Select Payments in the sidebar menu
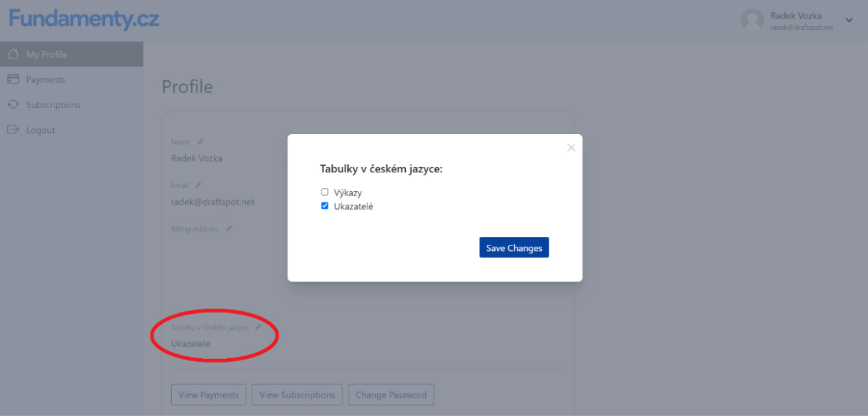This screenshot has width=868, height=416. (x=45, y=80)
